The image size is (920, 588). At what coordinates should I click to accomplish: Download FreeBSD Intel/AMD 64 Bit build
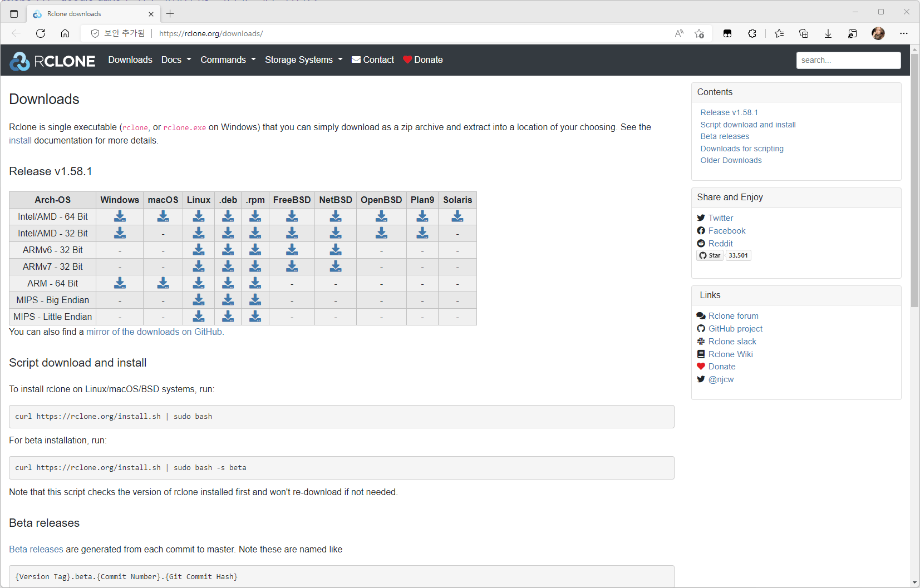(292, 216)
